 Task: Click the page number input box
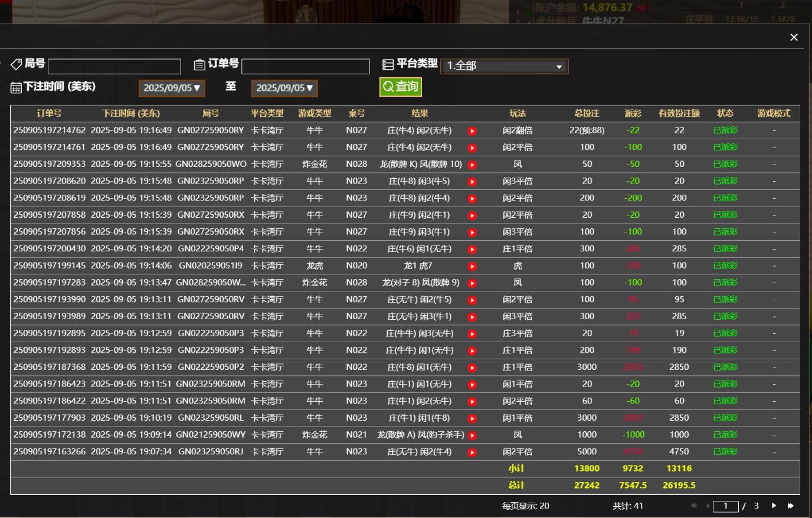click(725, 506)
